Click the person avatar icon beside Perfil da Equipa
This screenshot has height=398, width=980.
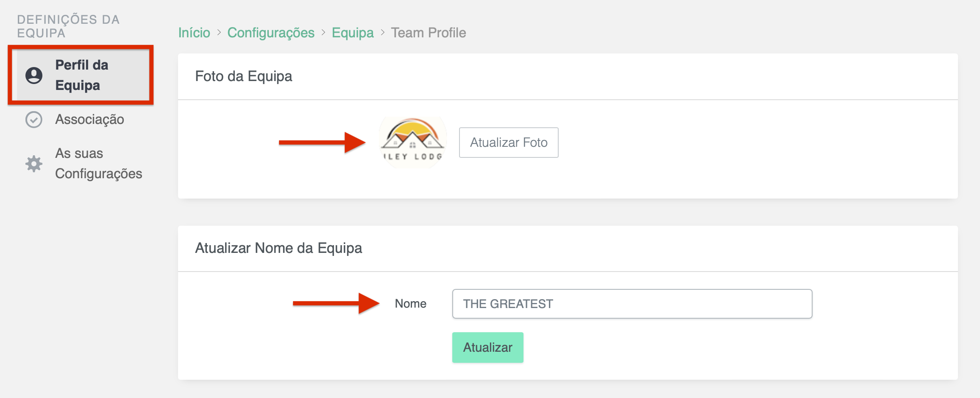pos(33,75)
